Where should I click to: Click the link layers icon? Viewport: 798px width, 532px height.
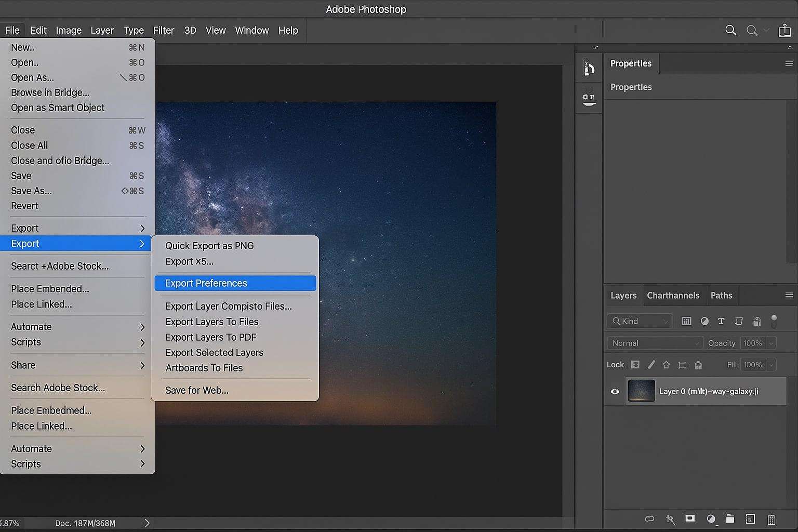click(649, 518)
